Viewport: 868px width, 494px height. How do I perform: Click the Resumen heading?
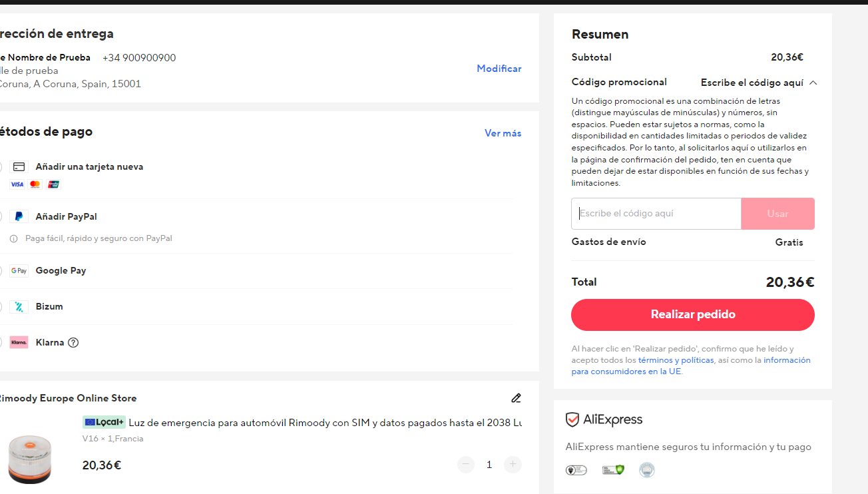point(600,35)
